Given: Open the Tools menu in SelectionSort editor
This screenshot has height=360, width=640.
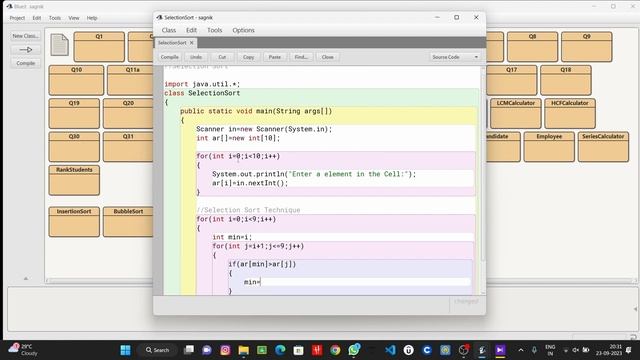Looking at the screenshot, I should point(214,30).
